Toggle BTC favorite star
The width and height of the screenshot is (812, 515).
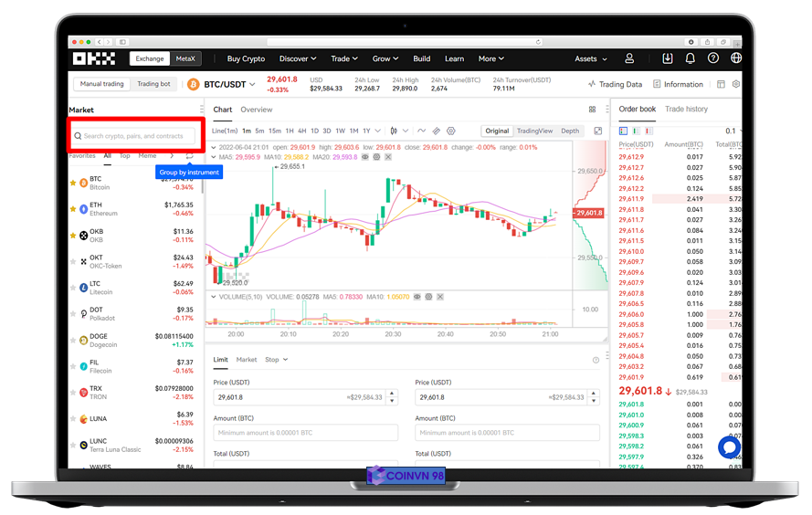pos(74,183)
